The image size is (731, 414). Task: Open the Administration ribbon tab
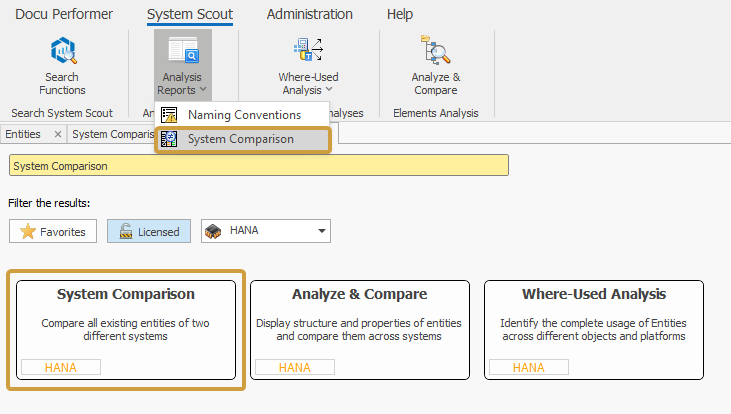309,14
